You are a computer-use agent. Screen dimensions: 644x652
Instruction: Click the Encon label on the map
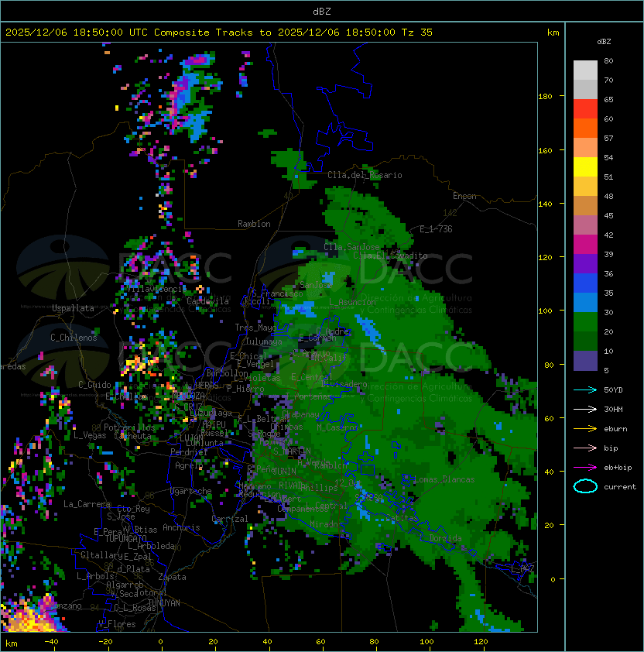(x=464, y=196)
